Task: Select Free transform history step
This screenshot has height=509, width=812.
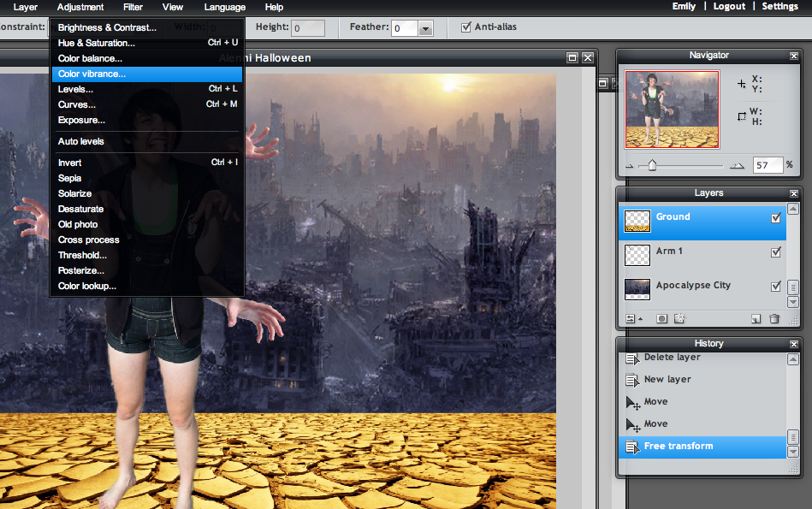Action: (702, 447)
